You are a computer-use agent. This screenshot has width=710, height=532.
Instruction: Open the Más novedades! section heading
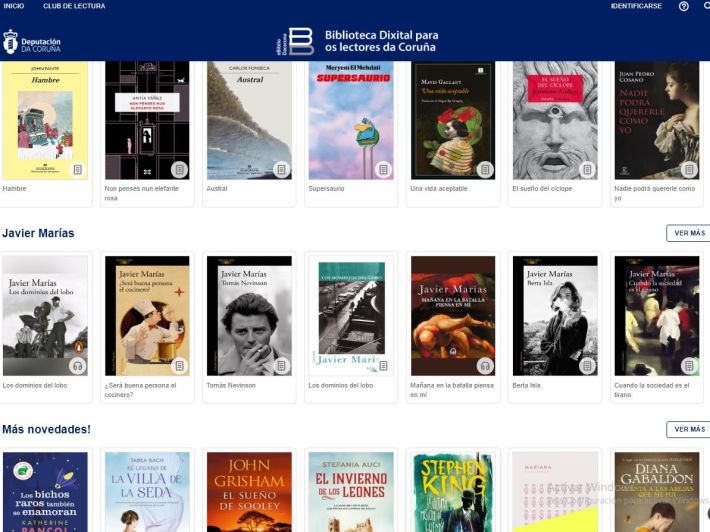(46, 429)
